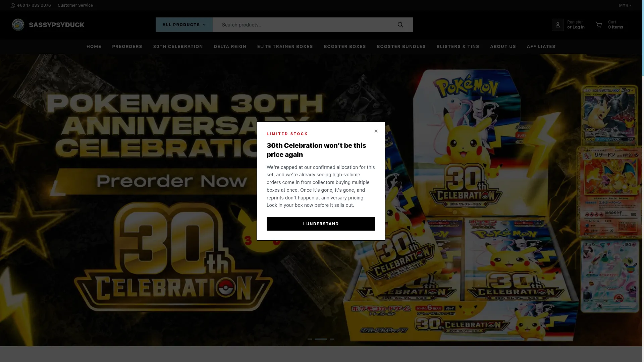Screen dimensions: 644x362
Task: Click the SassyPsyduck logo icon
Action: click(x=18, y=25)
